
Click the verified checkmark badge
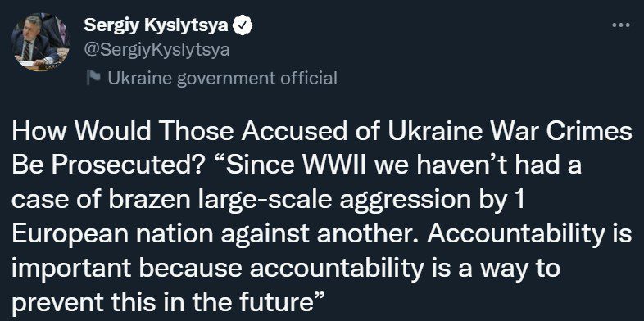pyautogui.click(x=243, y=26)
